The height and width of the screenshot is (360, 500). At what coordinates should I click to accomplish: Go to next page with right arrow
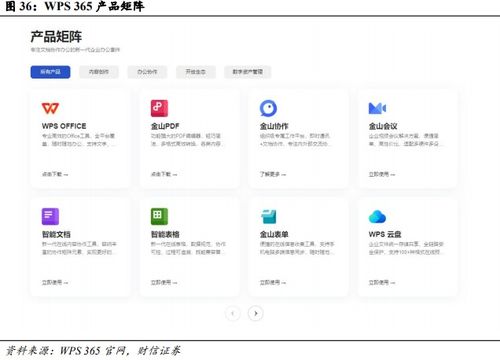click(x=256, y=313)
